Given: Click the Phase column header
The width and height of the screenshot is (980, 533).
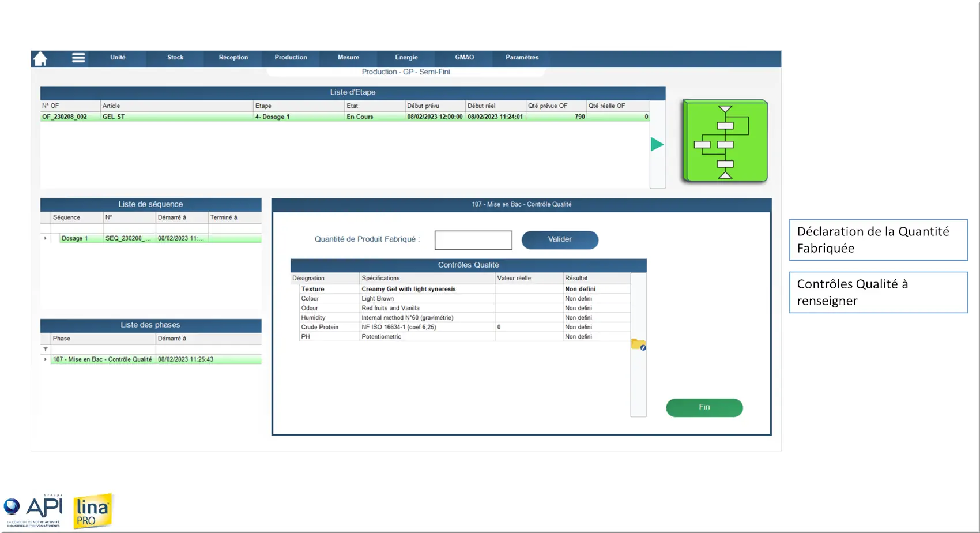Looking at the screenshot, I should 103,339.
